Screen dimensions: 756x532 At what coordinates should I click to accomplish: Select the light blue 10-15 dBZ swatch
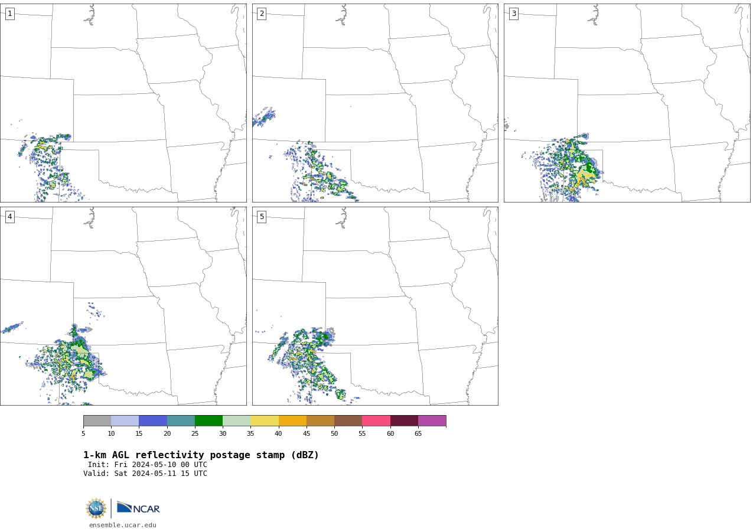(125, 420)
